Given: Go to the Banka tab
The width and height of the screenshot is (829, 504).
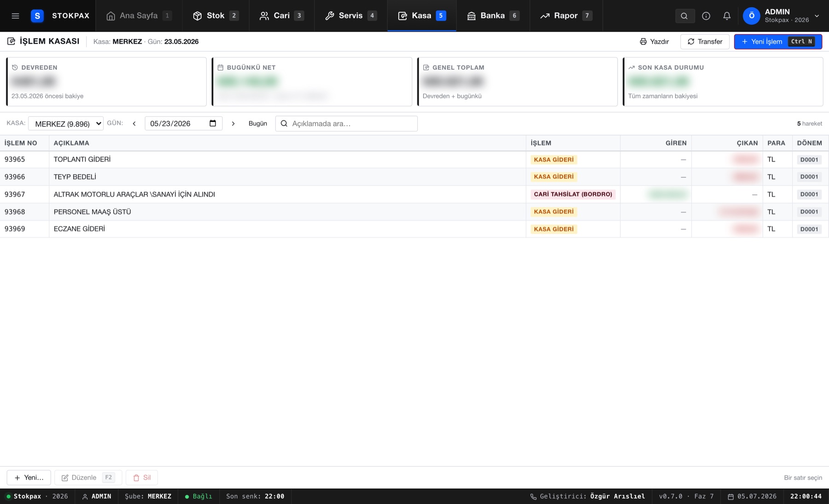Looking at the screenshot, I should click(493, 16).
